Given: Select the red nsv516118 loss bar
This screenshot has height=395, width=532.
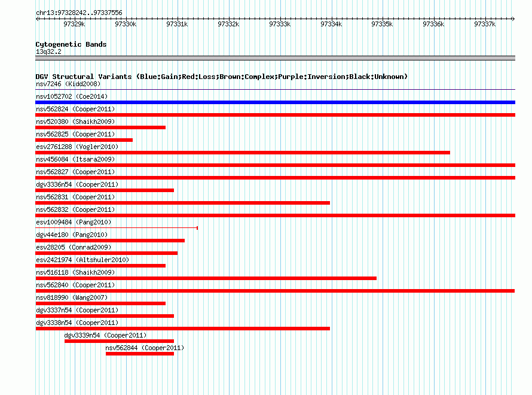Looking at the screenshot, I should tap(206, 278).
